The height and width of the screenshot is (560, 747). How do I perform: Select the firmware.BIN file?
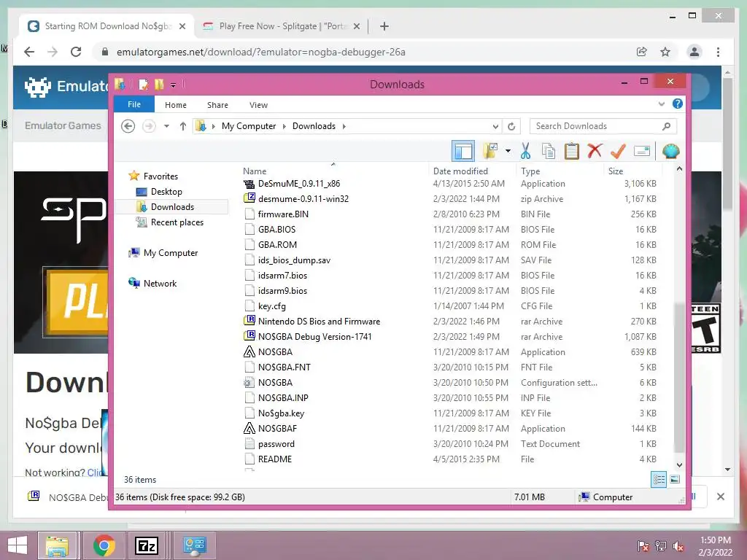[x=283, y=214]
